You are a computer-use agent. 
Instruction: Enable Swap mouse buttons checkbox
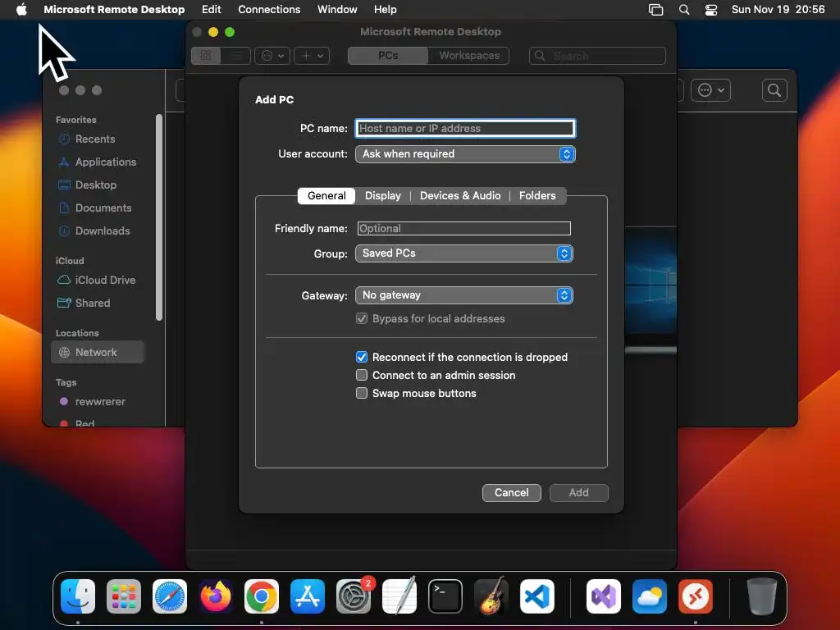(x=362, y=393)
